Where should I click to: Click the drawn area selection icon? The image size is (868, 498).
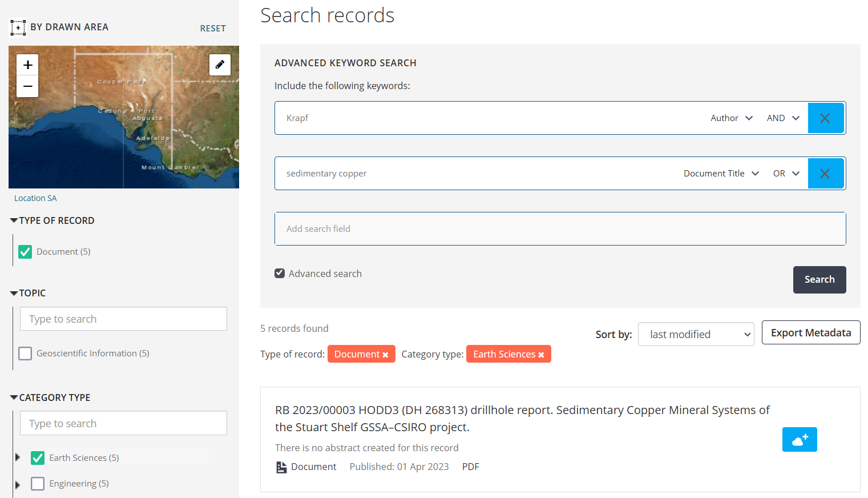(x=18, y=27)
